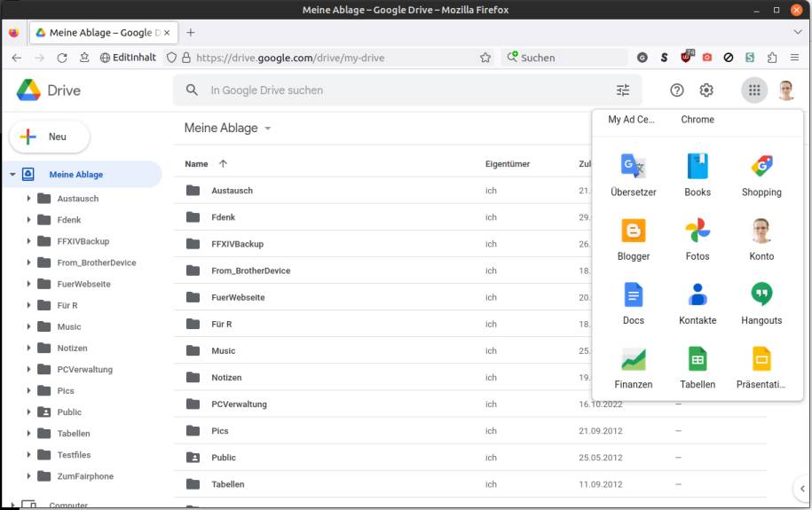Open Google Docs from the apps grid
Screen dimensions: 812x510
coord(633,302)
